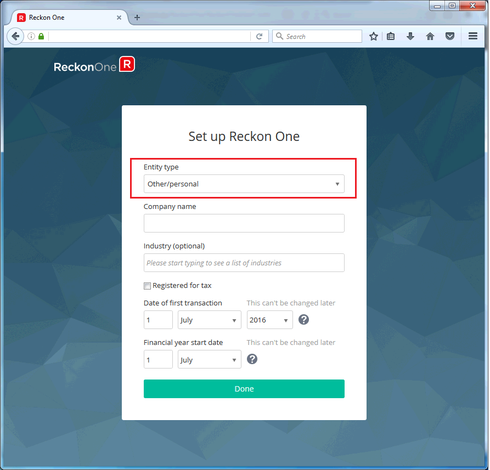Click the Industry (optional) input field
Image resolution: width=490 pixels, height=470 pixels.
[244, 263]
